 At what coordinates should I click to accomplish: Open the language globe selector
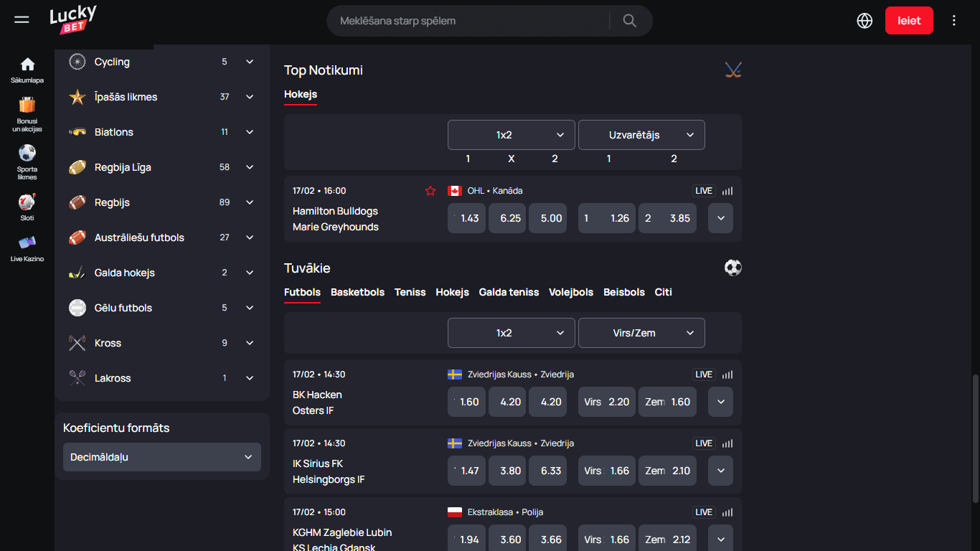(x=864, y=21)
